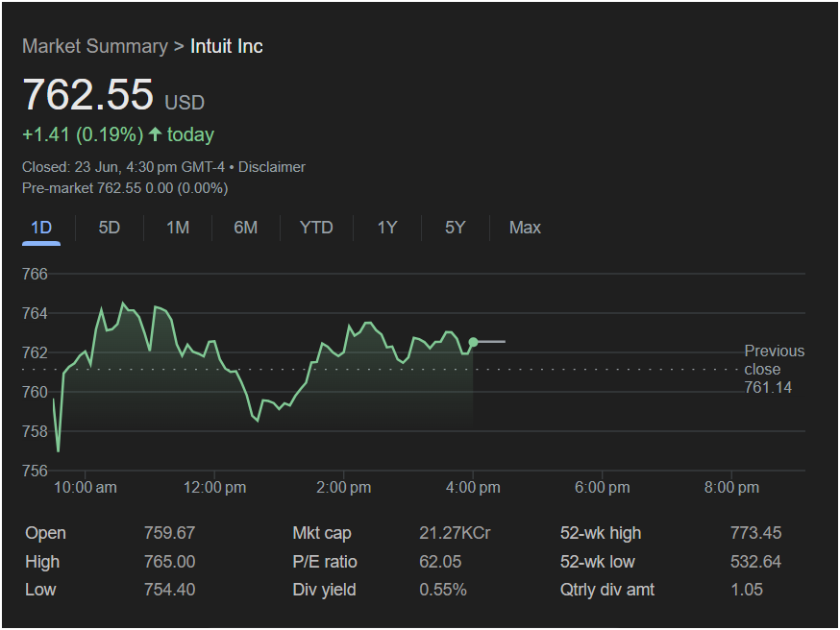Click the 12:00 pm axis label
This screenshot has height=630, width=840.
coord(215,488)
